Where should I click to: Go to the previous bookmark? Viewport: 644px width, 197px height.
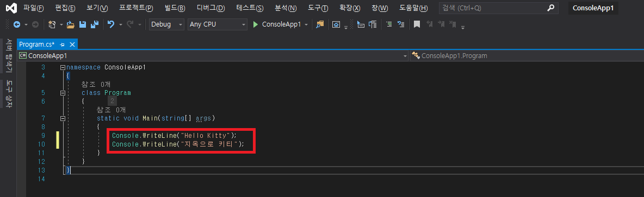point(430,24)
